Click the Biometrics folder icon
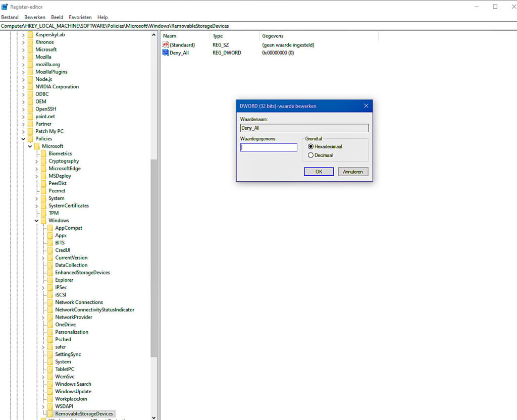This screenshot has width=517, height=420. click(x=43, y=153)
